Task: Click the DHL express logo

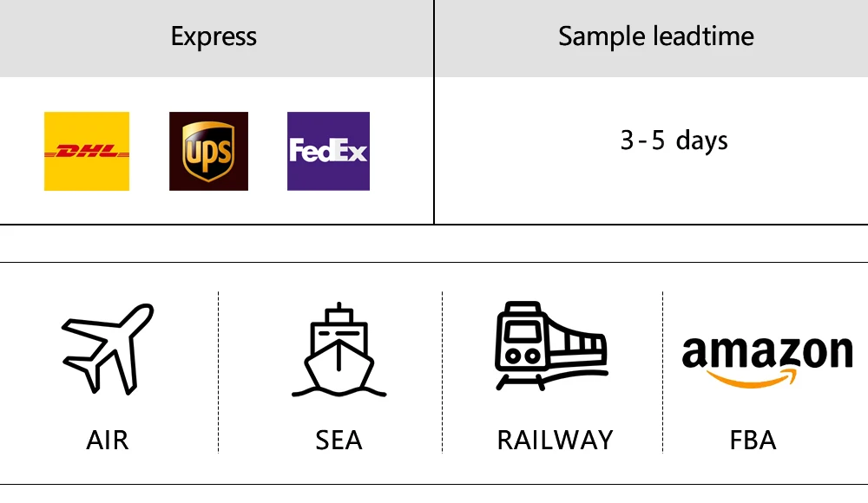Action: 87,151
